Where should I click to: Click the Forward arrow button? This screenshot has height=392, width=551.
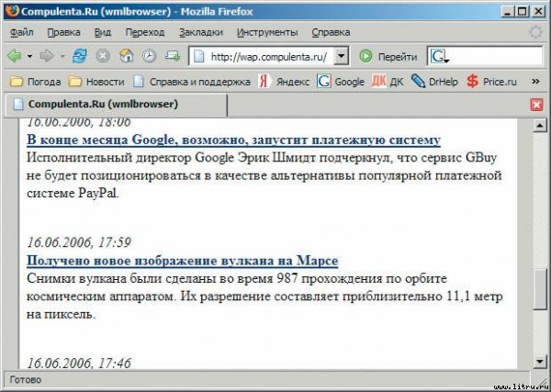[x=46, y=56]
